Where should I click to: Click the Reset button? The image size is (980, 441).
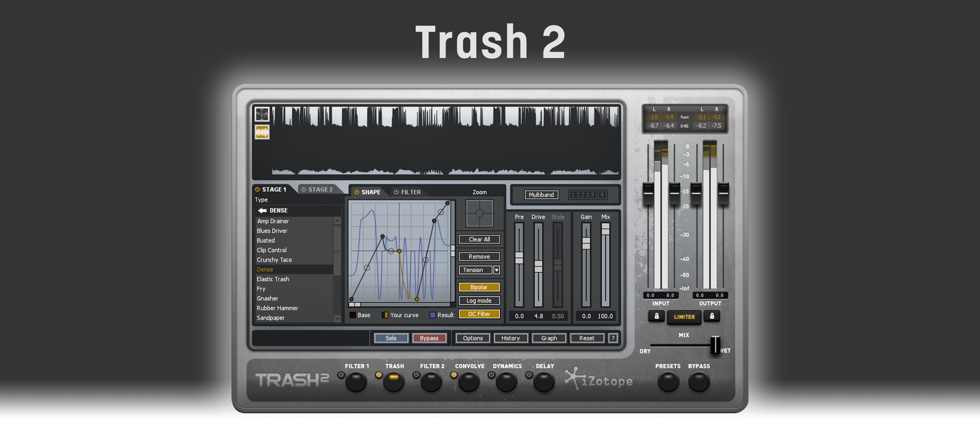(x=587, y=338)
